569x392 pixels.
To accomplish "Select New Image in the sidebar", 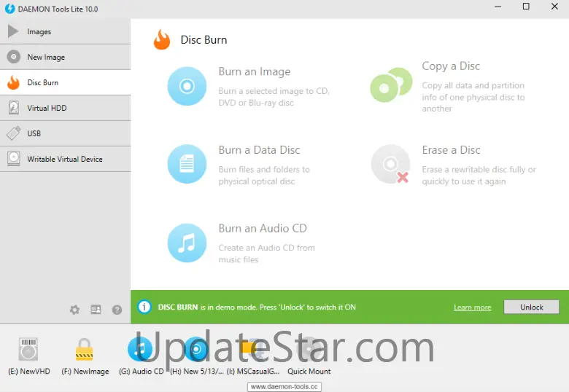I will [66, 58].
